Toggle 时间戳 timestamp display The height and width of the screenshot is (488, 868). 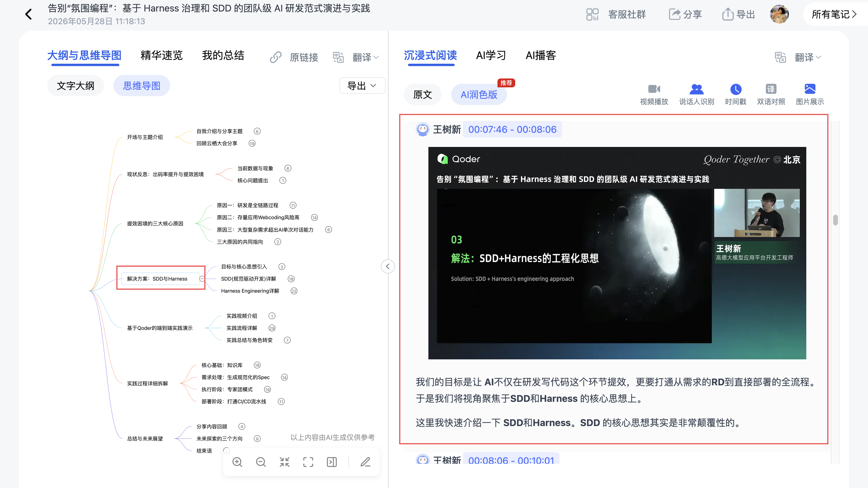[735, 95]
